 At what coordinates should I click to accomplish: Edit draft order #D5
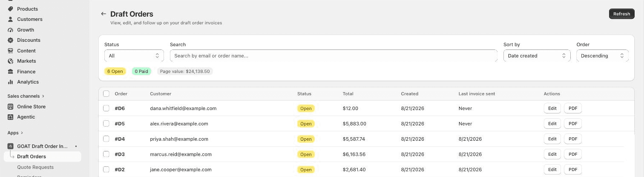[552, 124]
